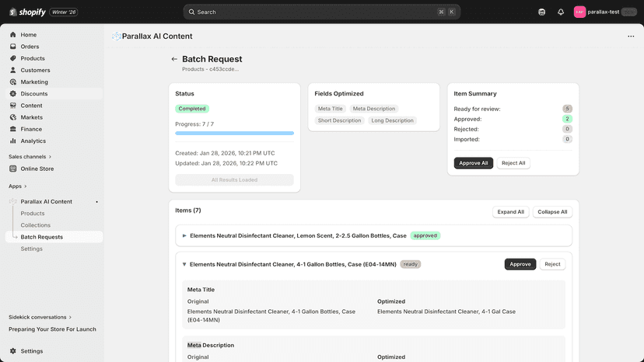Click the Ready for review count 5

pyautogui.click(x=567, y=109)
